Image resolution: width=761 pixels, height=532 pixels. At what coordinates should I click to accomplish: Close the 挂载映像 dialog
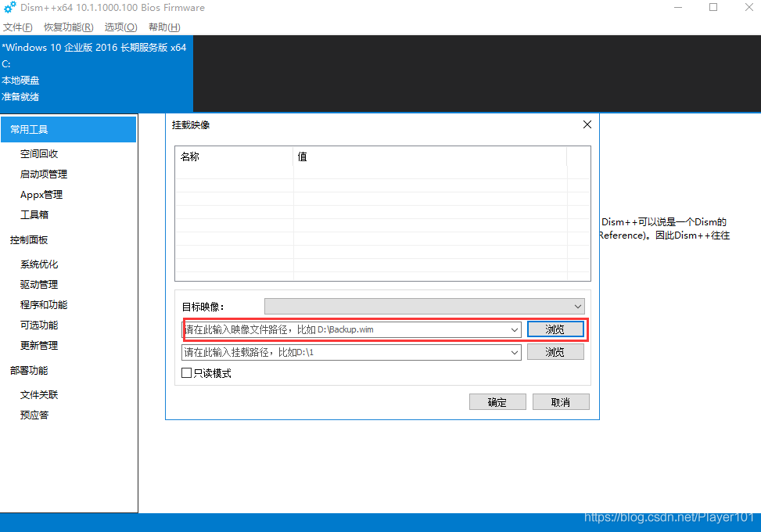click(x=587, y=124)
